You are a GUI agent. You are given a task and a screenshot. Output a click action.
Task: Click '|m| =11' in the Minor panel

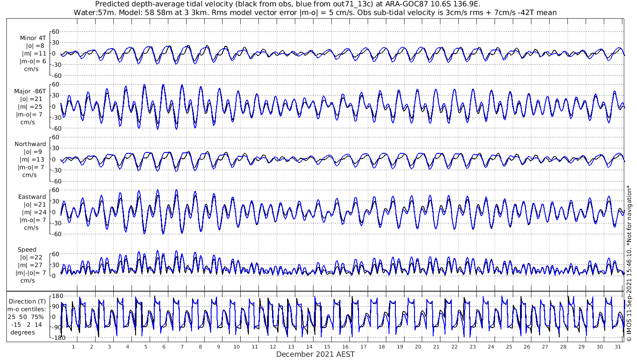pos(33,54)
